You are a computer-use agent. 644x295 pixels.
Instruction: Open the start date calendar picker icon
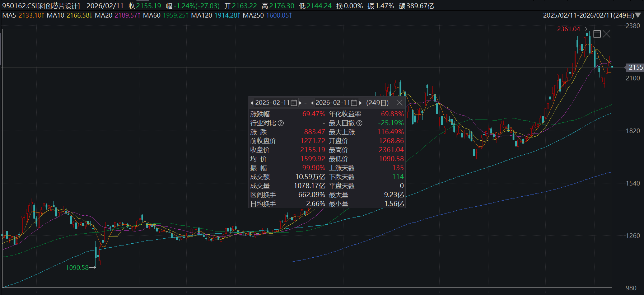pos(294,103)
